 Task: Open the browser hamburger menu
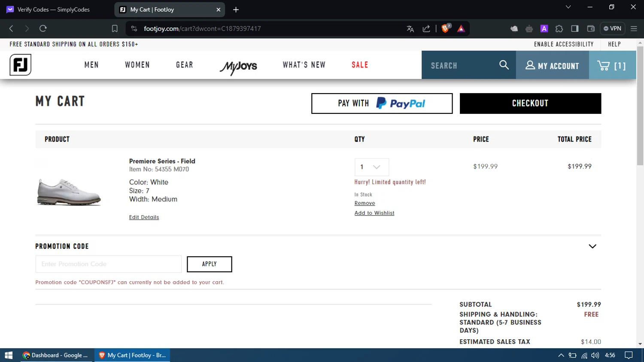tap(634, 29)
